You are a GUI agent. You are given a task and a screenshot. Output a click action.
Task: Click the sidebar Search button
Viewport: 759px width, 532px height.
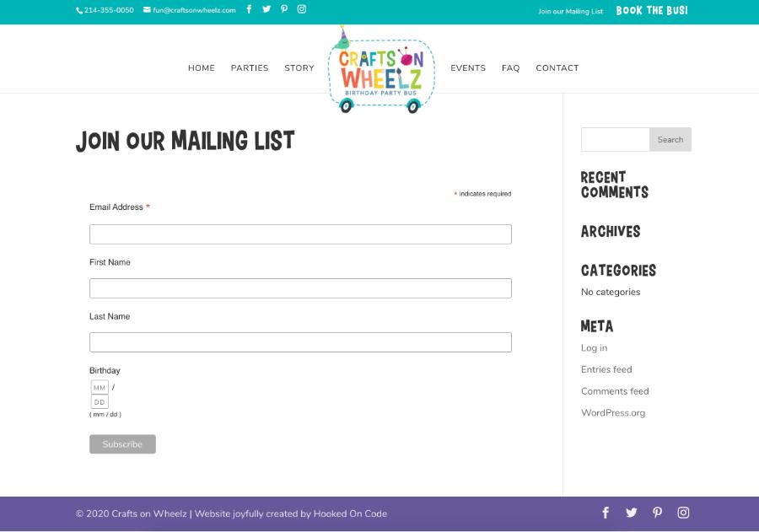(x=670, y=140)
